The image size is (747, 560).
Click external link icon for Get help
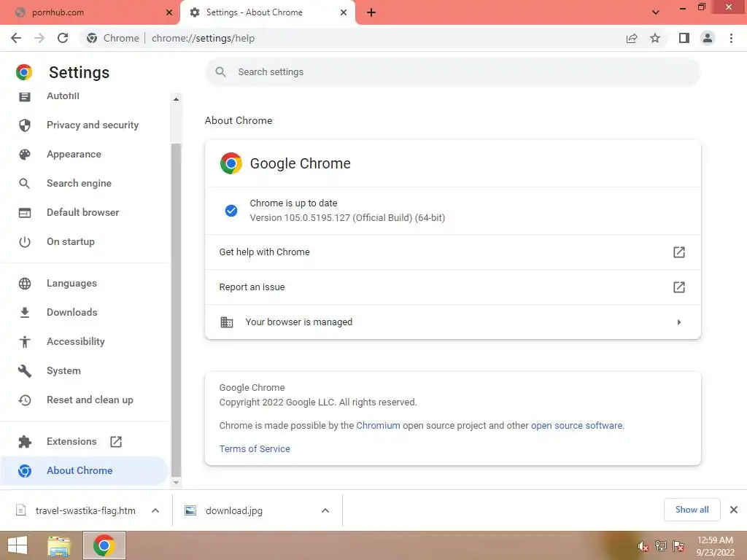tap(679, 252)
